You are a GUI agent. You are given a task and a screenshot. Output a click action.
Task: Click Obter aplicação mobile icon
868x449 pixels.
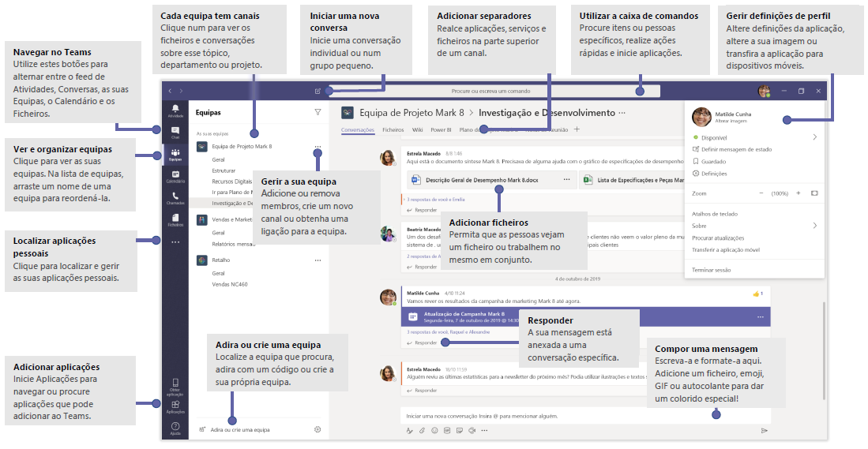pyautogui.click(x=175, y=387)
